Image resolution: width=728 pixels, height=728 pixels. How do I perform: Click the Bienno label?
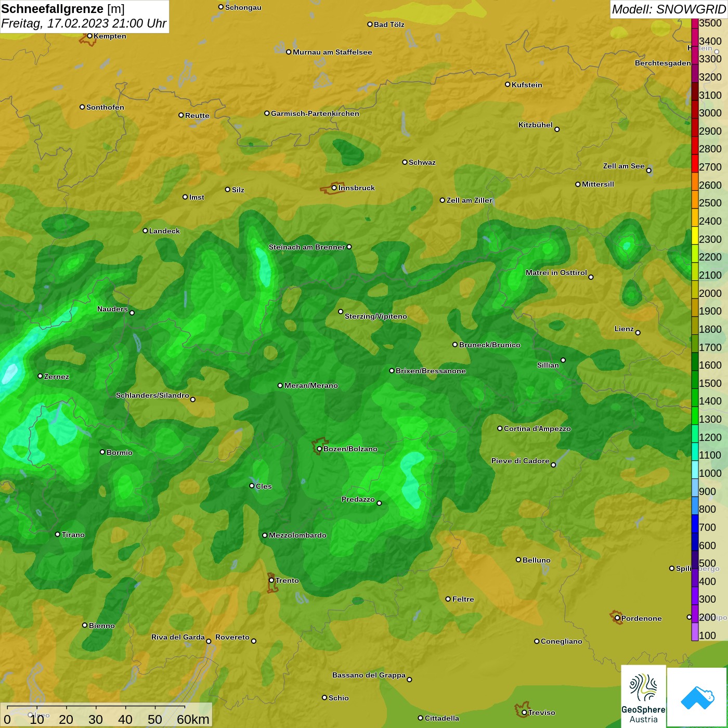102,626
